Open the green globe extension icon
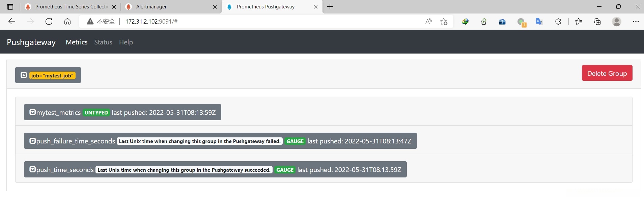This screenshot has width=644, height=200. (x=465, y=22)
